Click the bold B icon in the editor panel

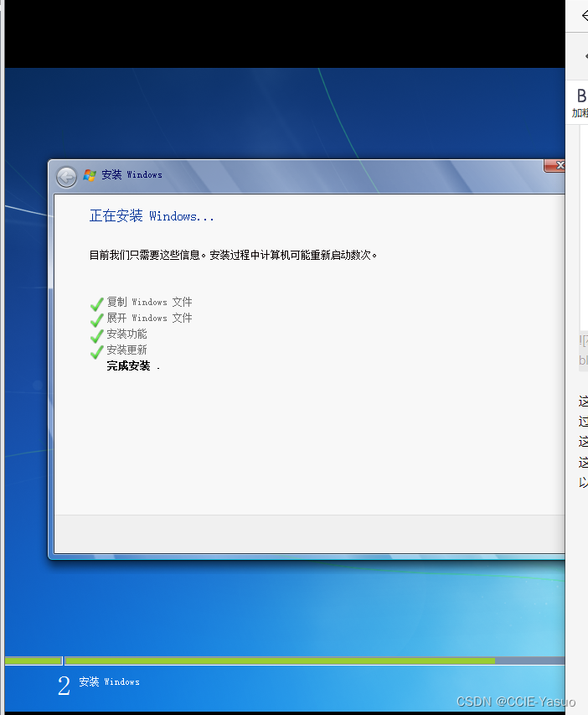581,96
